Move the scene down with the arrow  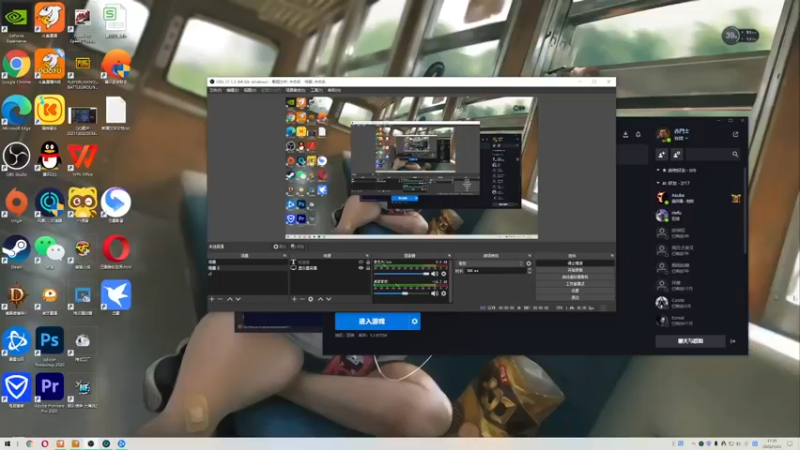click(238, 299)
